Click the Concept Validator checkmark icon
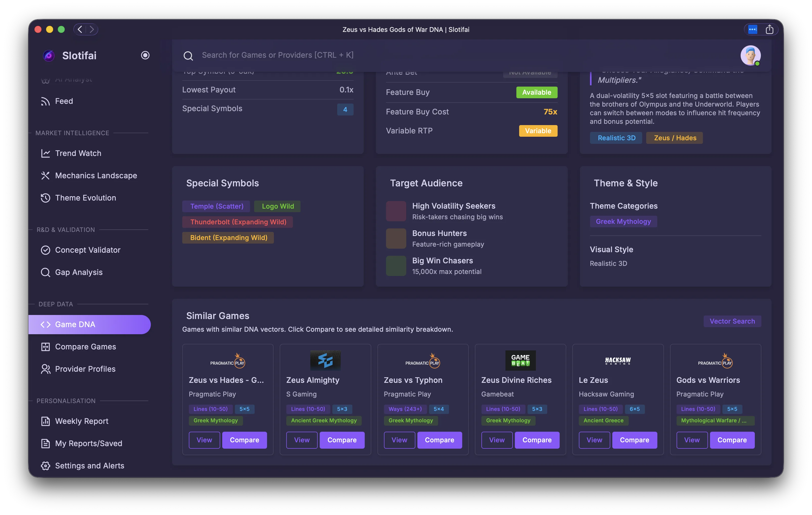 [45, 250]
